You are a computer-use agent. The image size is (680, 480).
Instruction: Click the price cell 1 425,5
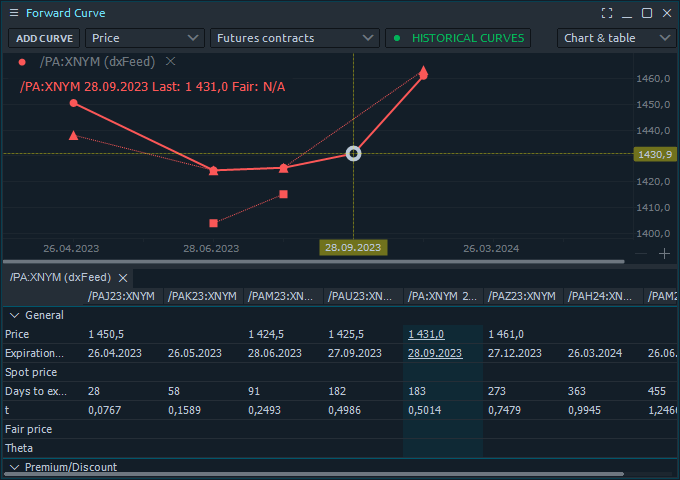(346, 334)
